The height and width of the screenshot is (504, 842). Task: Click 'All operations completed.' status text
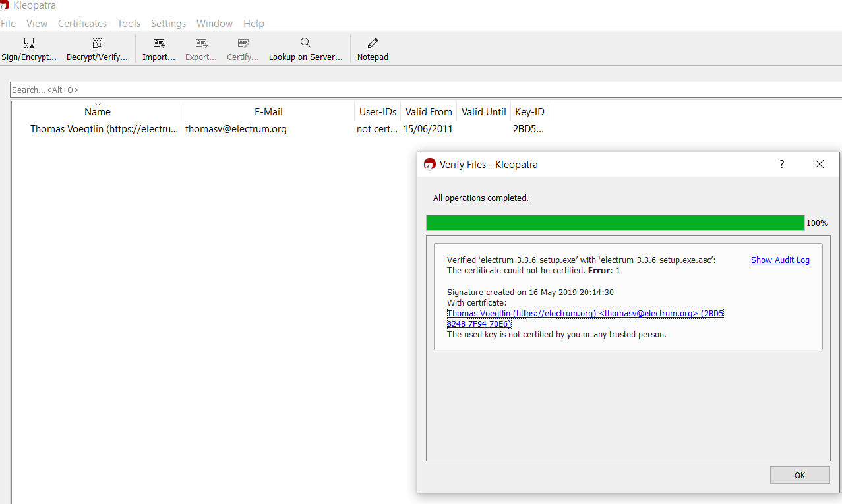click(481, 198)
